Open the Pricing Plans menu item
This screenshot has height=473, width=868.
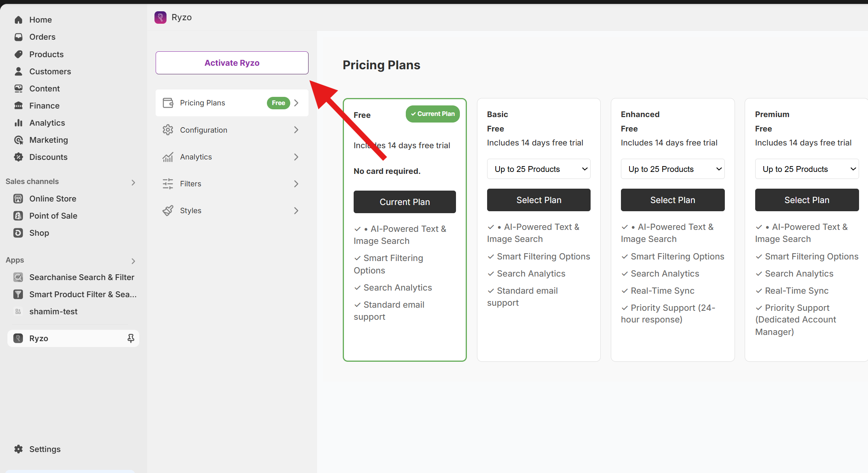point(232,103)
